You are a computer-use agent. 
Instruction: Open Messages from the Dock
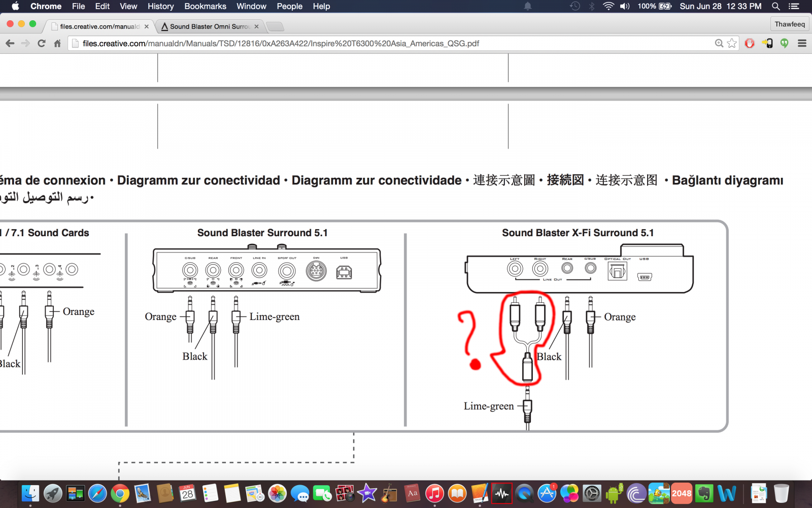[300, 493]
